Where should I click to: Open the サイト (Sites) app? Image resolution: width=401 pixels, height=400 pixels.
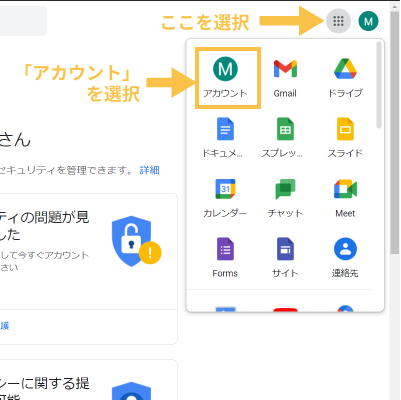[x=285, y=258]
